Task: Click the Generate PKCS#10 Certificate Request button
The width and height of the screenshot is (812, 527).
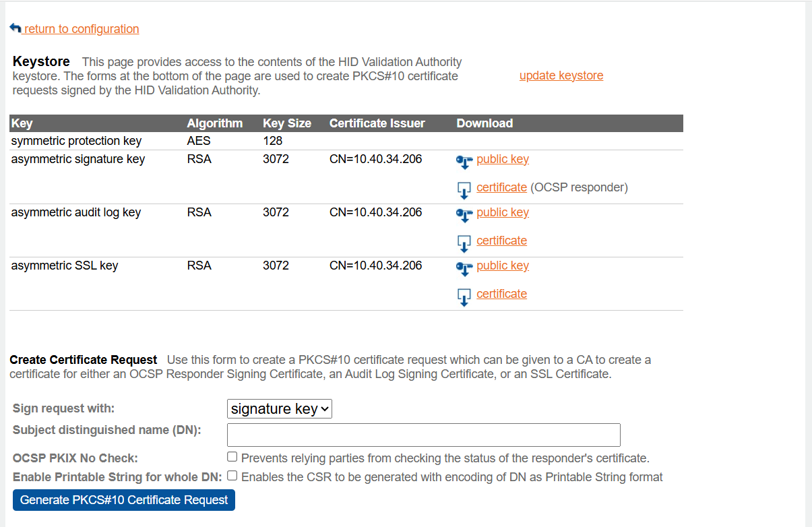Action: pyautogui.click(x=124, y=500)
